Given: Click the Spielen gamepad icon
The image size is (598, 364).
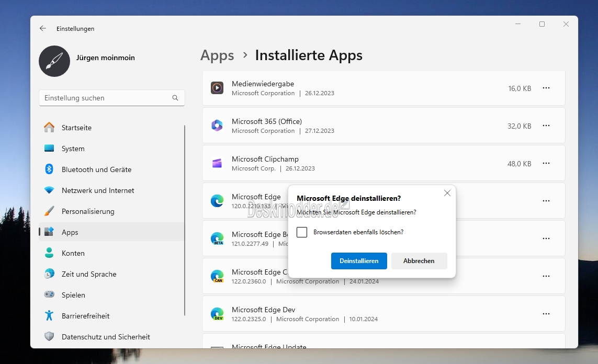Looking at the screenshot, I should tap(49, 294).
